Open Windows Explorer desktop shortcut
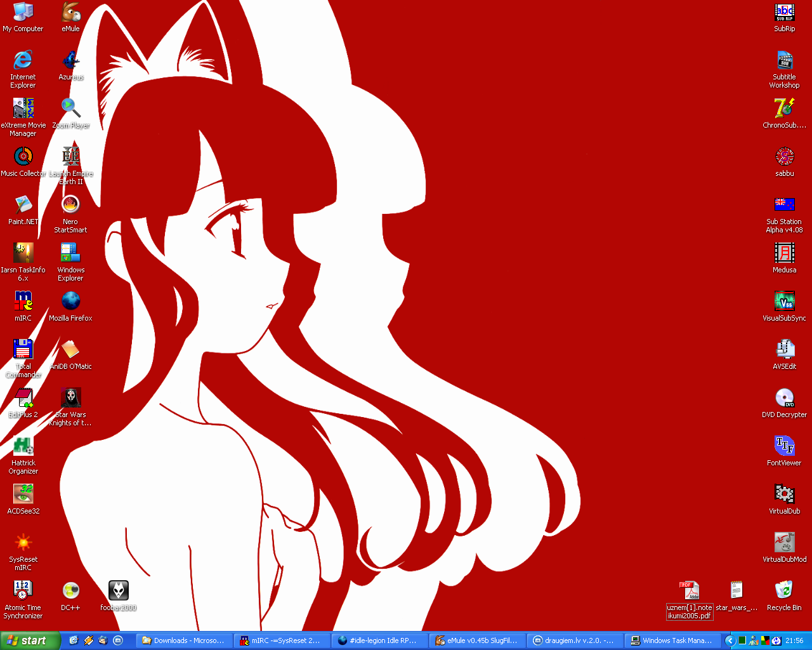This screenshot has height=650, width=812. tap(70, 262)
